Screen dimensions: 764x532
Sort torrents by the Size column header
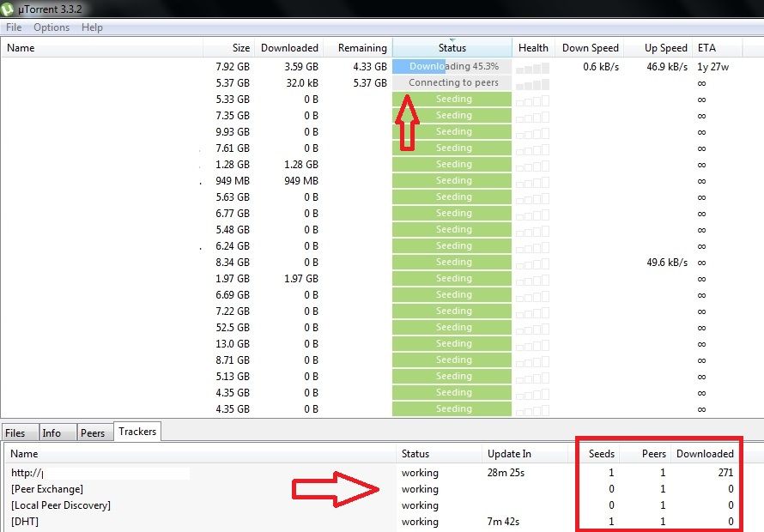[240, 48]
